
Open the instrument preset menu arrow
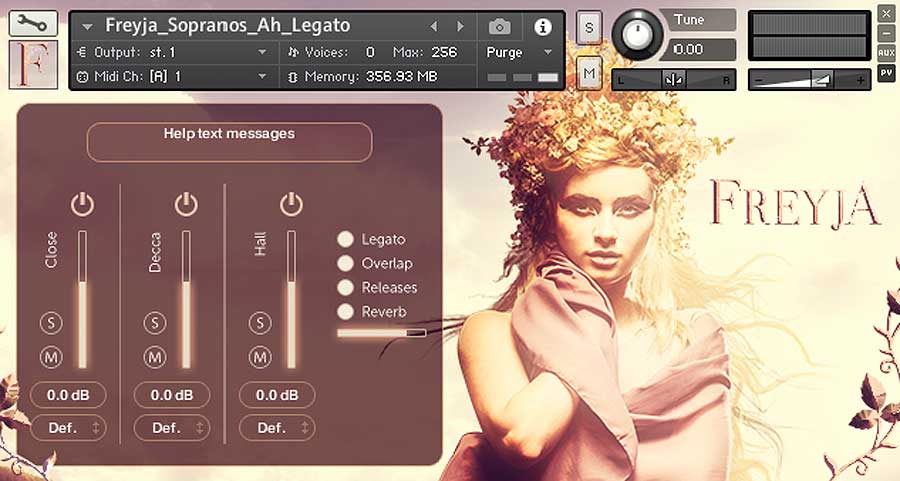point(87,26)
